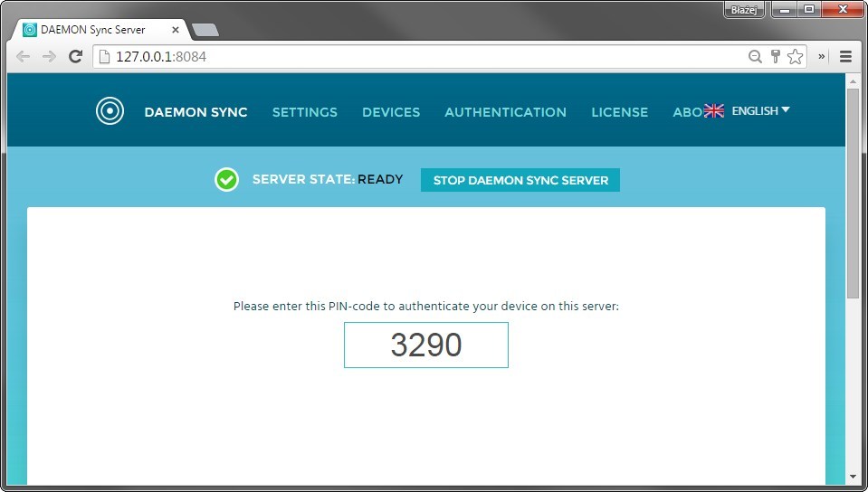Screen dimensions: 868x492
Task: Bookmark this page with the star icon
Action: (795, 56)
